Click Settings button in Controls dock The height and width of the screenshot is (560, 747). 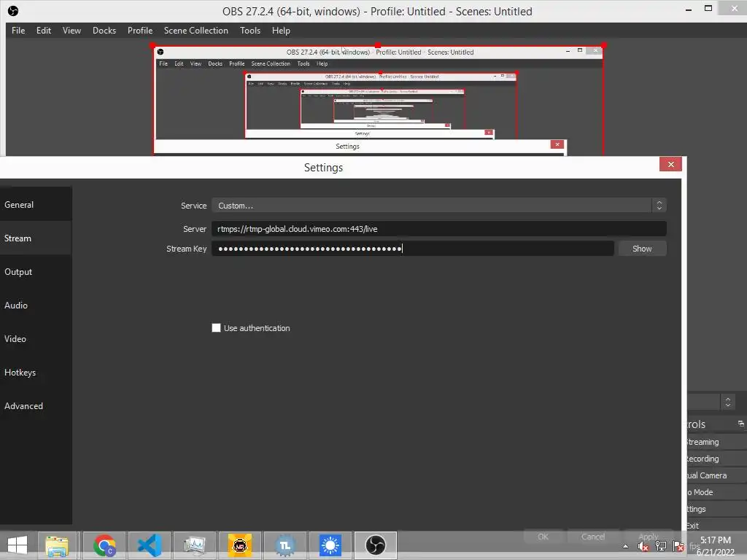coord(717,509)
